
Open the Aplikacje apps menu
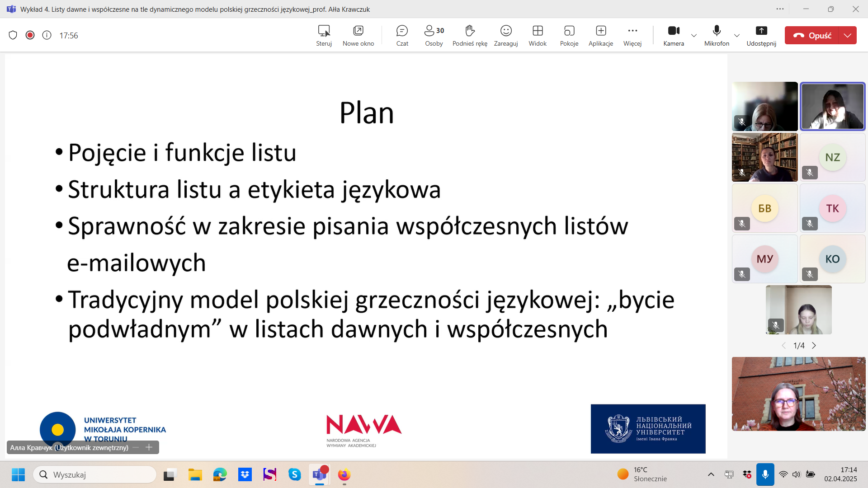[601, 35]
